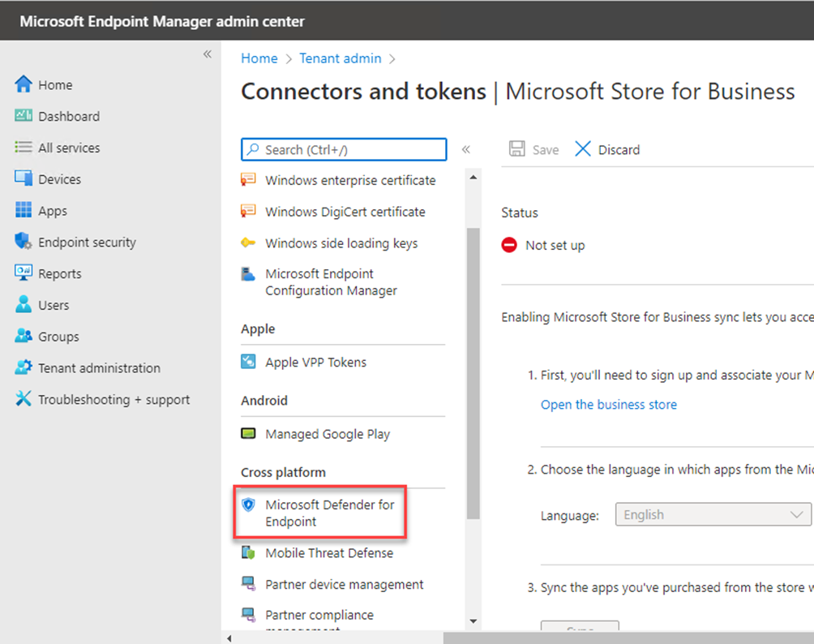This screenshot has height=644, width=814.
Task: Select Apple VPP Tokens
Action: [315, 362]
